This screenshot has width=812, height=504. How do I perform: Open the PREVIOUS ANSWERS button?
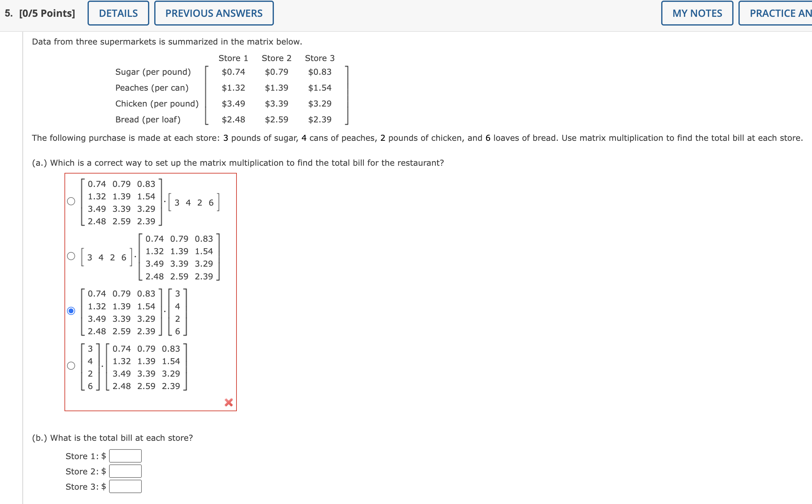tap(214, 13)
